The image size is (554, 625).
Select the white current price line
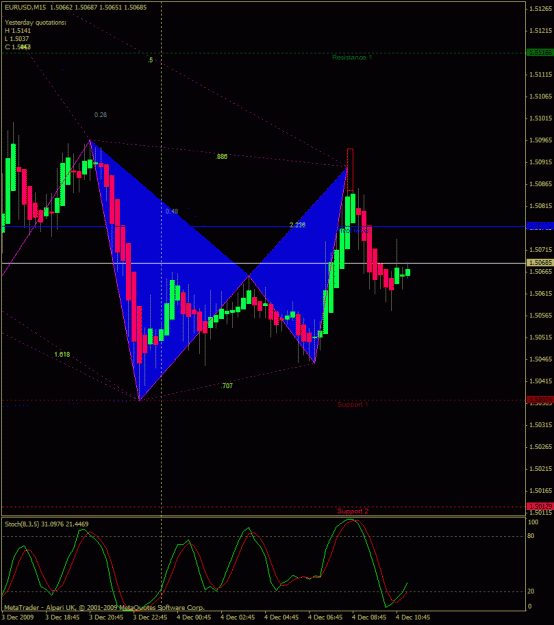pos(263,263)
